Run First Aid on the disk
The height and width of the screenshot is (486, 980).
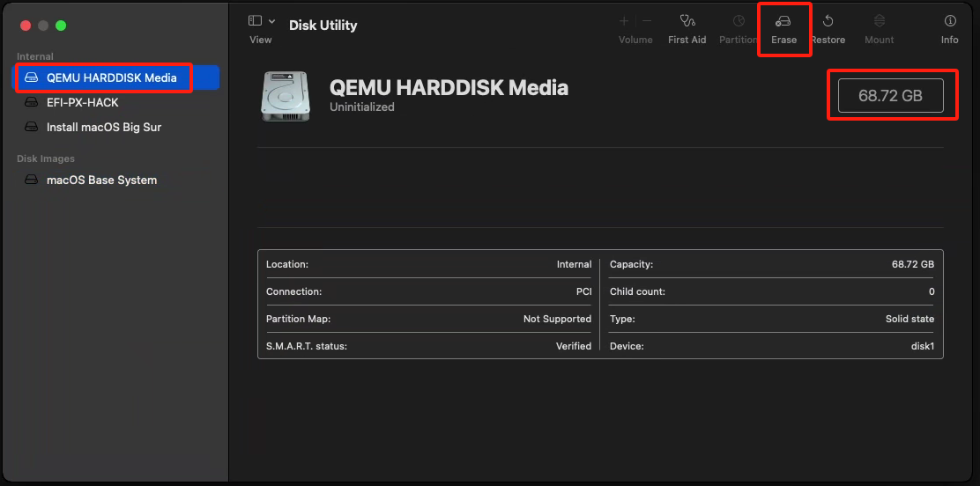tap(687, 21)
